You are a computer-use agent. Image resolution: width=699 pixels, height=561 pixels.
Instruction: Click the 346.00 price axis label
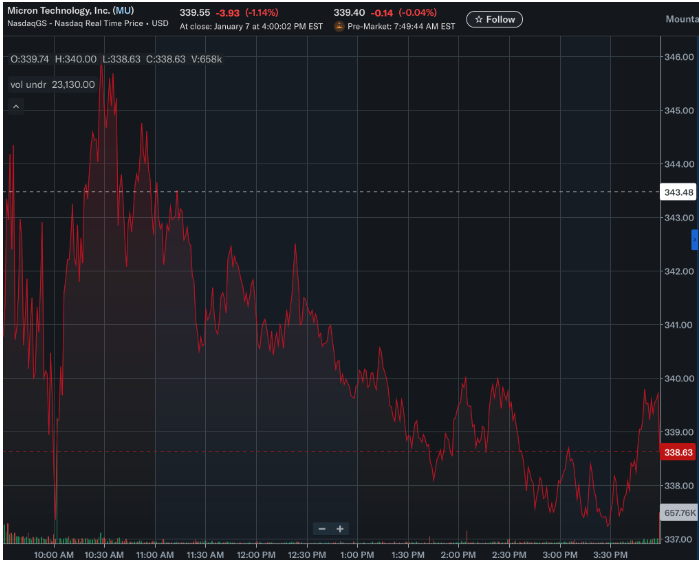(x=678, y=56)
